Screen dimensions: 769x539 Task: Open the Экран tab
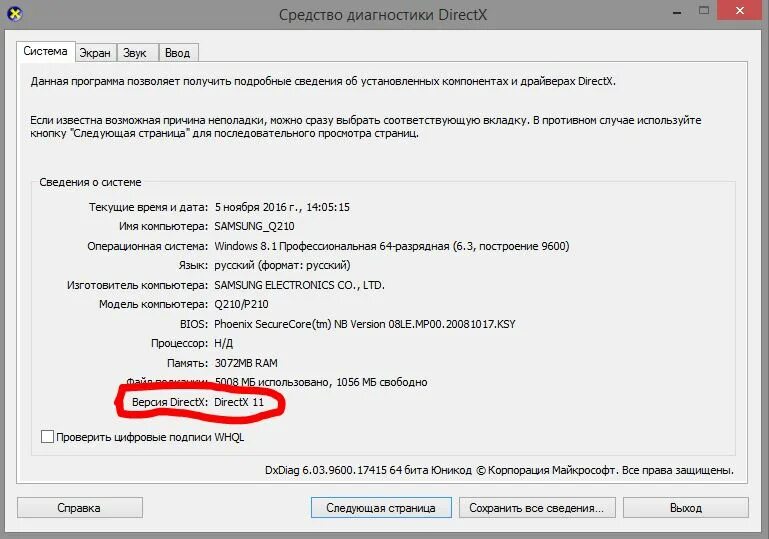(95, 53)
